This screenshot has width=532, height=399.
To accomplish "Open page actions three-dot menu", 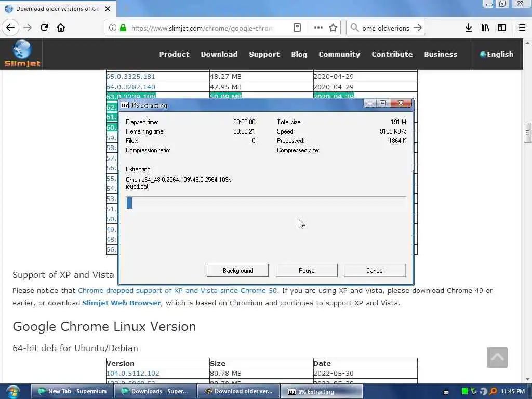I will point(318,28).
